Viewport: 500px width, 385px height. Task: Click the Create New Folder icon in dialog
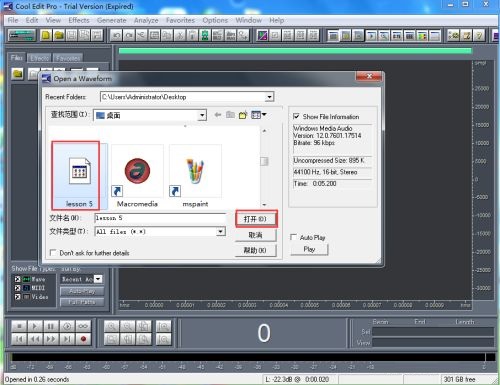pyautogui.click(x=243, y=115)
